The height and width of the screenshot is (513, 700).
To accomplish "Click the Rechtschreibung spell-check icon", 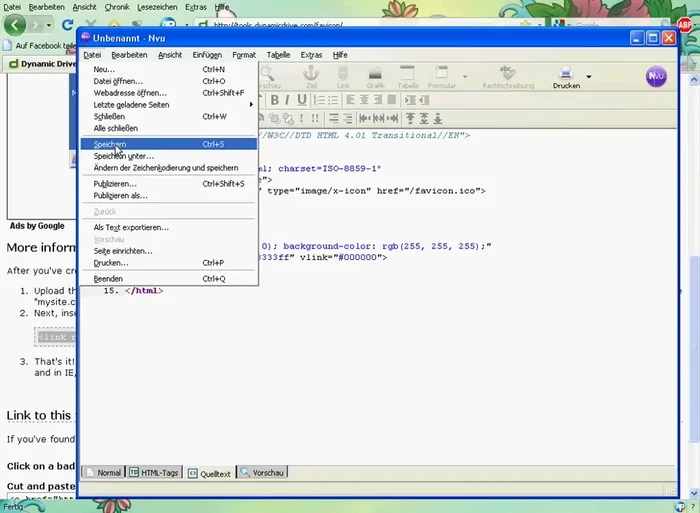I will (x=508, y=76).
